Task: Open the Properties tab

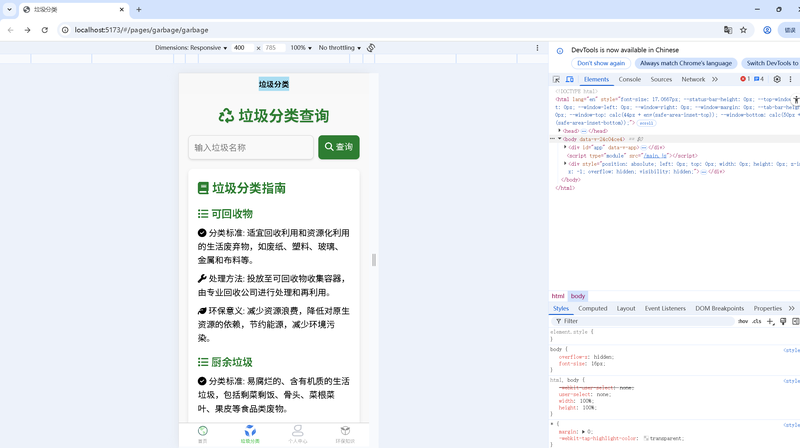Action: (767, 308)
